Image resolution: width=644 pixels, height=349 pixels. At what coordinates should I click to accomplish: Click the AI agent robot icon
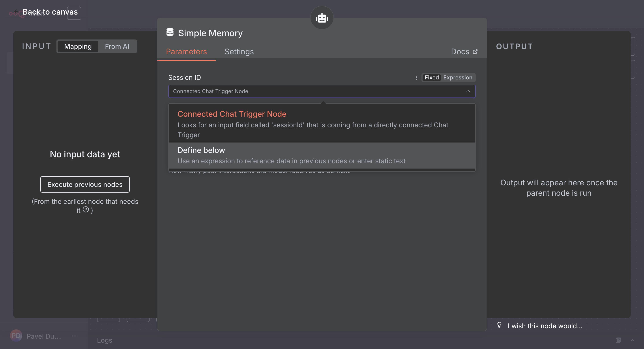click(x=322, y=18)
